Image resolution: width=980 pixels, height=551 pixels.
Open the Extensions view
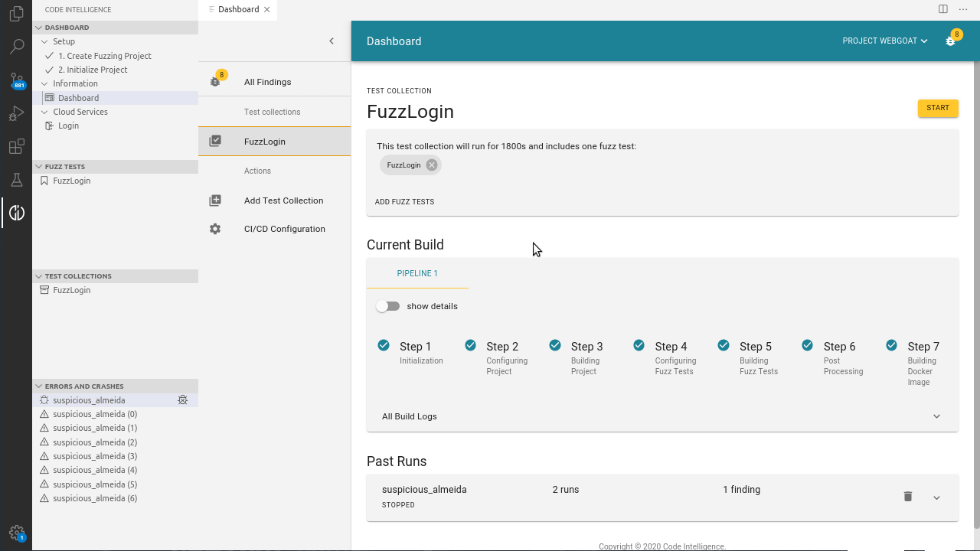click(16, 146)
